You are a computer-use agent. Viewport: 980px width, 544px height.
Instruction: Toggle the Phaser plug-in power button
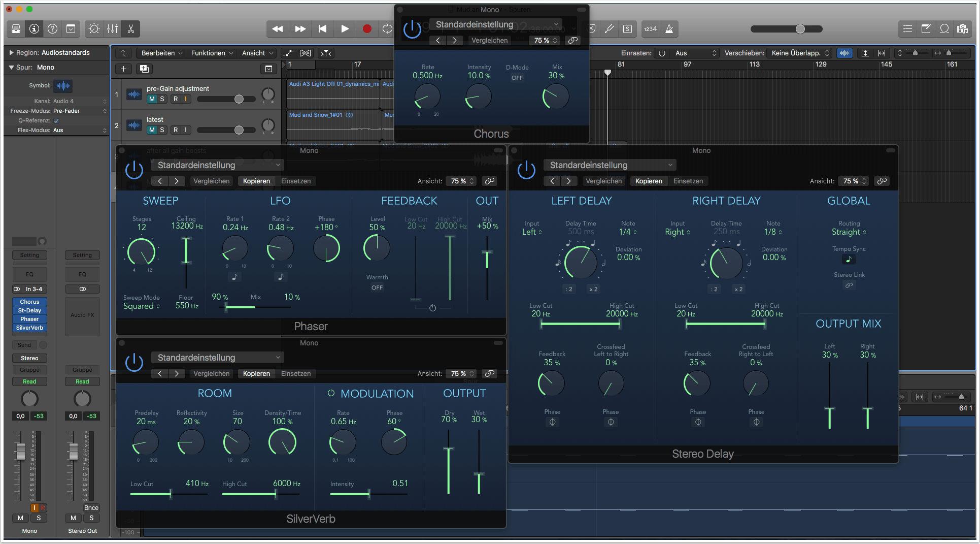point(134,170)
